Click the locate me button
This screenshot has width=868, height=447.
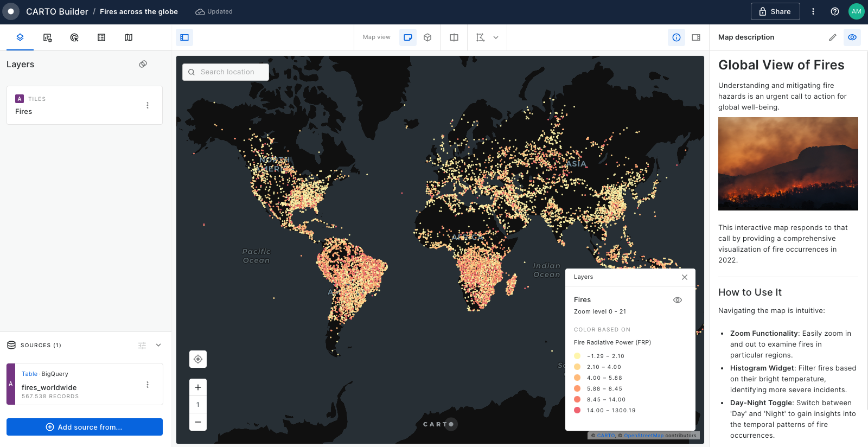[x=198, y=359]
